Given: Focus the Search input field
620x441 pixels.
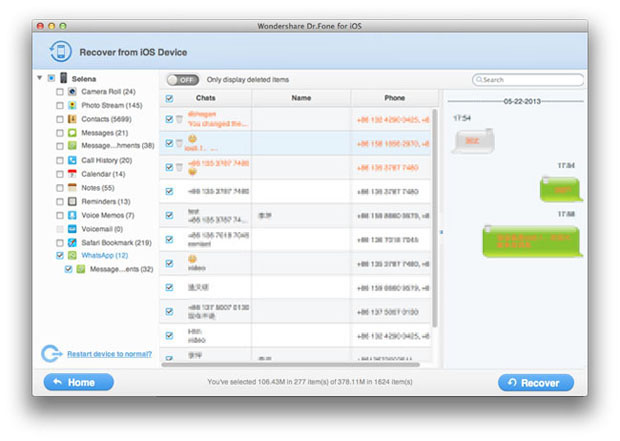Looking at the screenshot, I should pos(528,80).
